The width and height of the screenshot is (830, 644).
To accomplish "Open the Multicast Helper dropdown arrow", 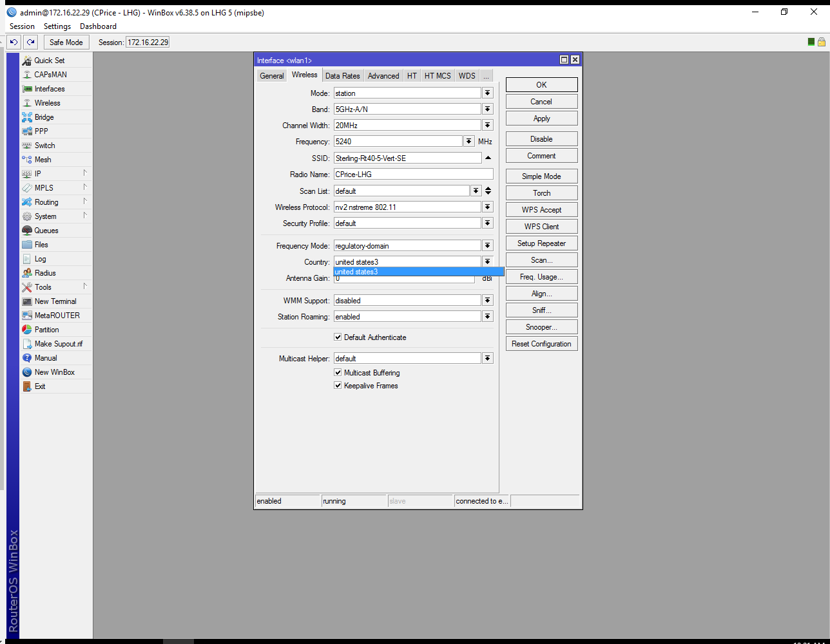I will pos(488,359).
